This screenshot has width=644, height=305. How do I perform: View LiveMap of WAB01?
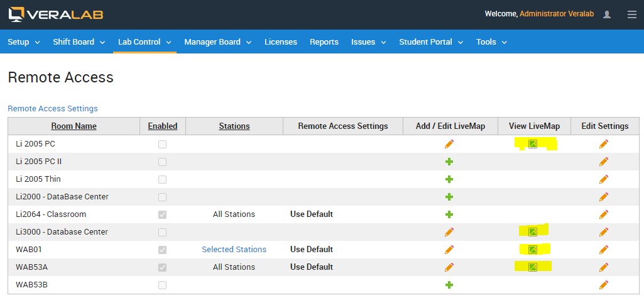click(533, 249)
